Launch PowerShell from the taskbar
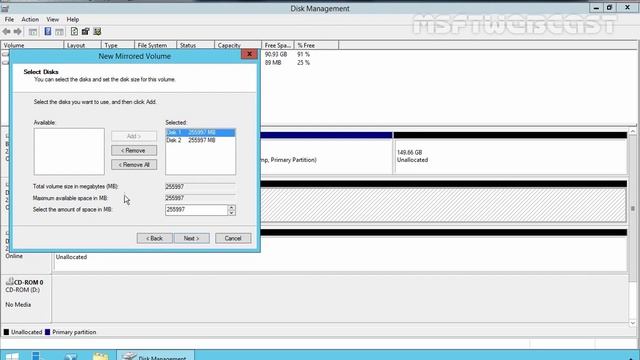The width and height of the screenshot is (640, 360). (70, 356)
